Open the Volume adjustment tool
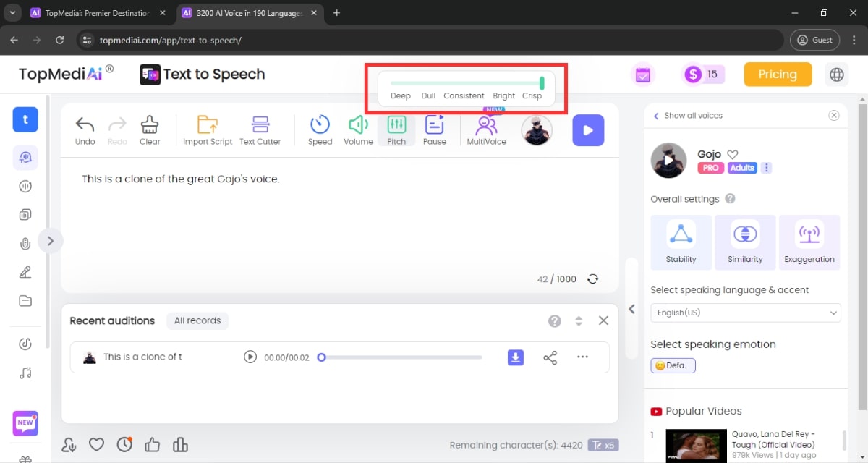Image resolution: width=868 pixels, height=463 pixels. (358, 130)
